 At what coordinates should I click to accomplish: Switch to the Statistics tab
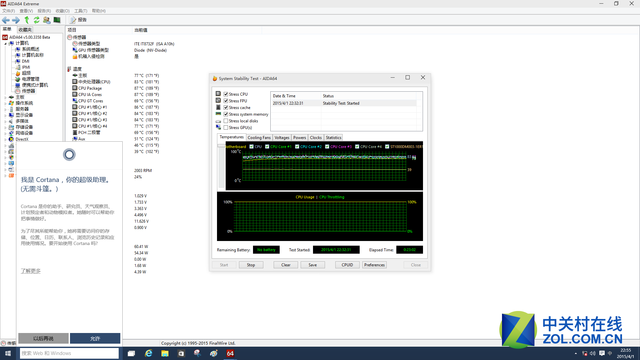click(333, 138)
